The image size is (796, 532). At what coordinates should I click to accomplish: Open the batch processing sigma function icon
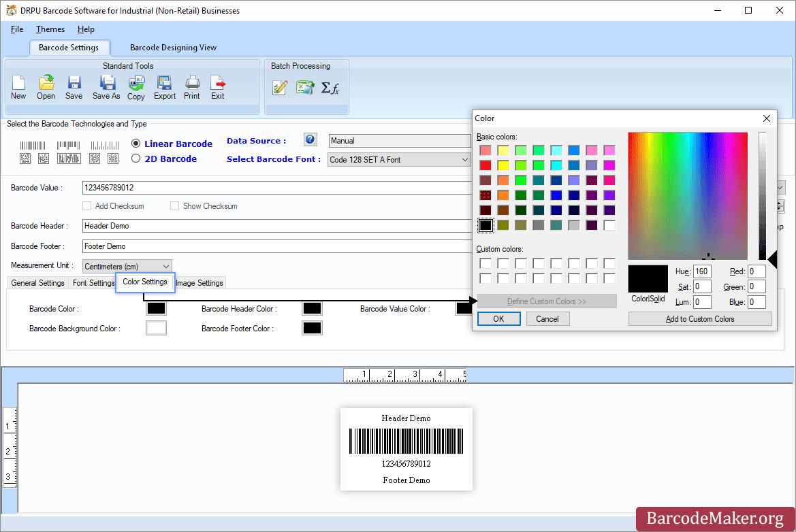pos(330,88)
